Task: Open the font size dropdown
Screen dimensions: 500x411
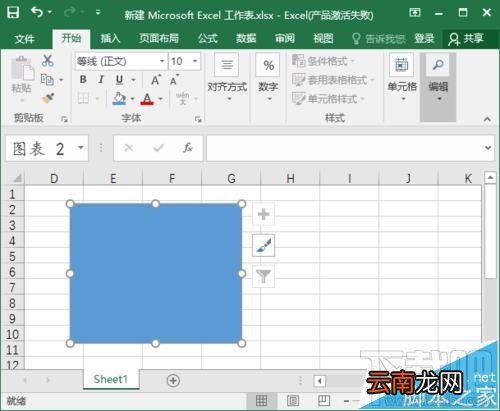Action: point(195,61)
